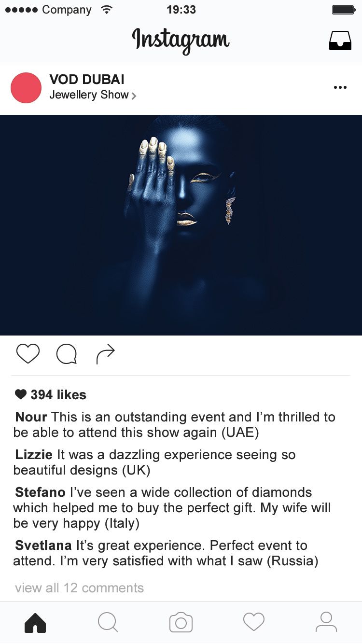Open the three-dot post options menu
This screenshot has height=644, width=362.
tap(340, 87)
